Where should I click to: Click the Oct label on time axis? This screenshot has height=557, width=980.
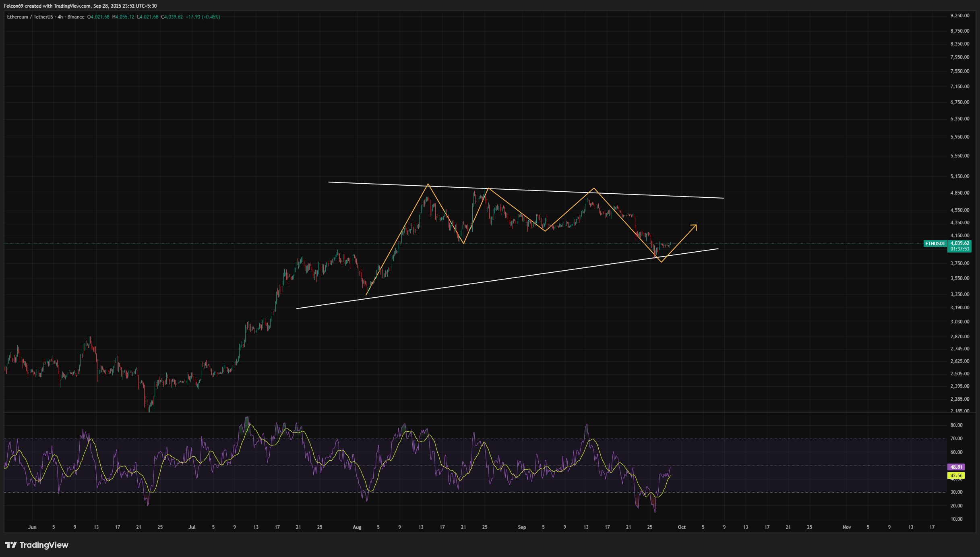[x=681, y=527]
